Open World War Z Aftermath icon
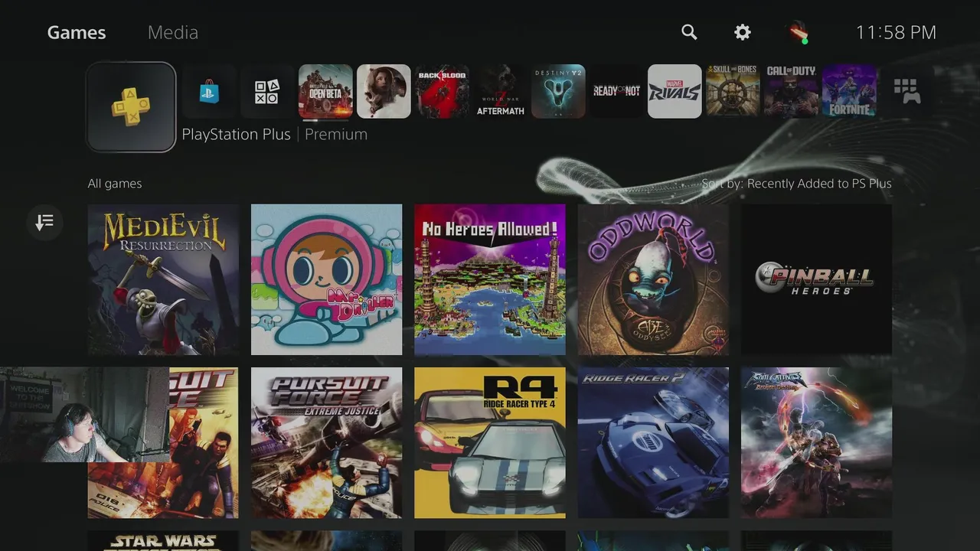Viewport: 980px width, 551px height. pyautogui.click(x=500, y=92)
